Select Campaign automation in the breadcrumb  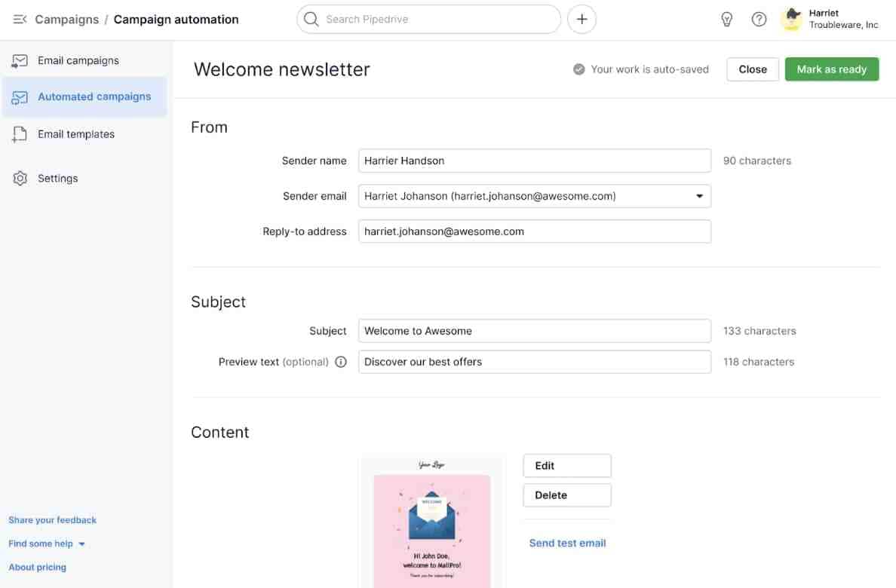coord(176,20)
